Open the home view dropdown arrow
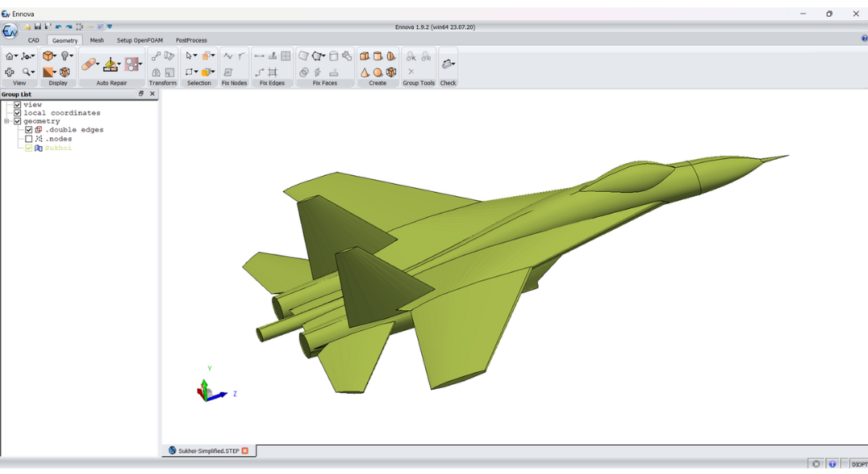 coord(15,56)
